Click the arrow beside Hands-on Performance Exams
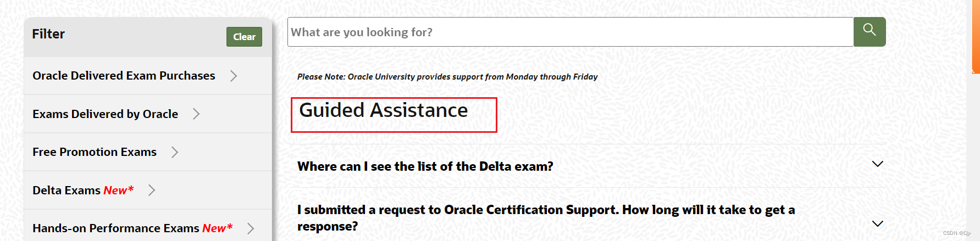This screenshot has width=980, height=241. pyautogui.click(x=251, y=228)
